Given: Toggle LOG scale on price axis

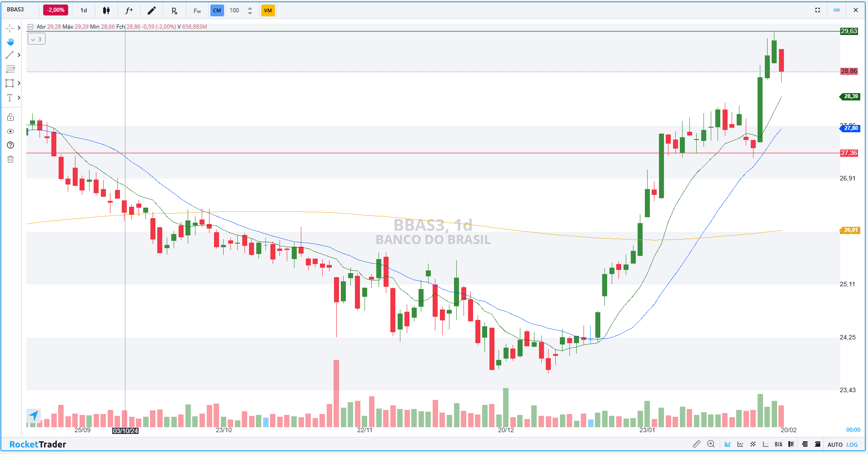Looking at the screenshot, I should click(x=852, y=444).
